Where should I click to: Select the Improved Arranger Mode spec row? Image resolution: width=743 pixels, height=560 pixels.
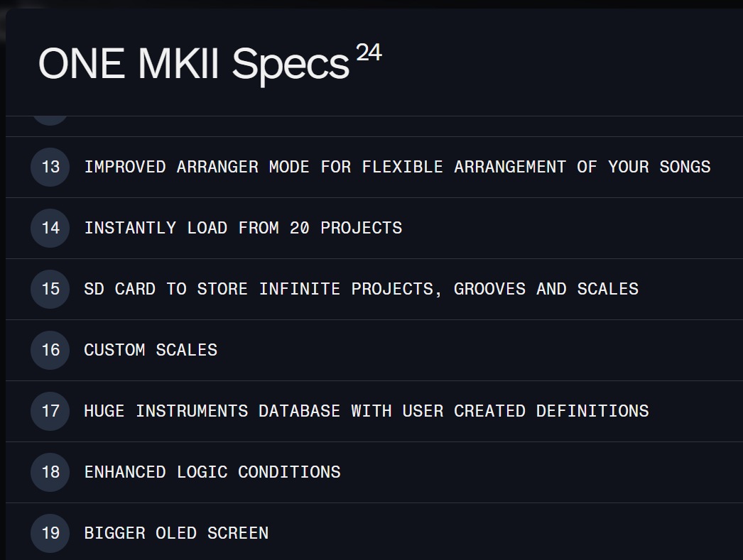click(374, 167)
